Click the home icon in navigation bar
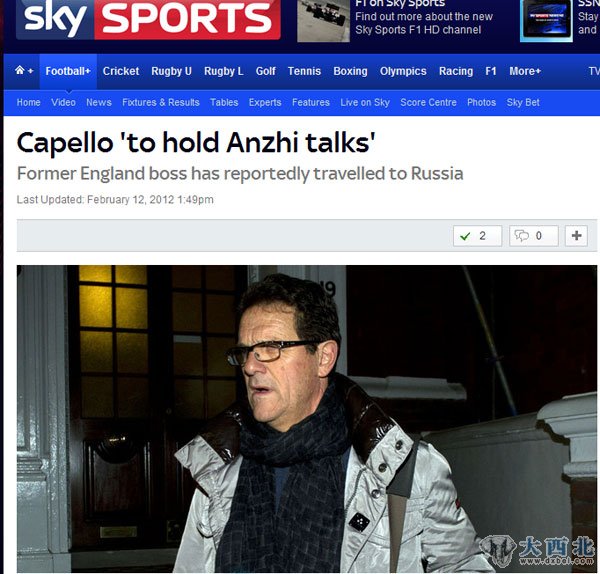The image size is (600, 574). [20, 70]
